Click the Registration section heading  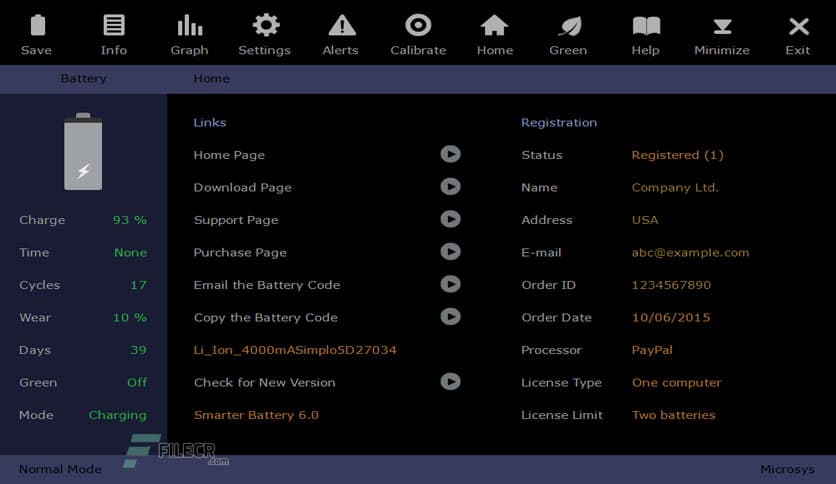coord(559,123)
